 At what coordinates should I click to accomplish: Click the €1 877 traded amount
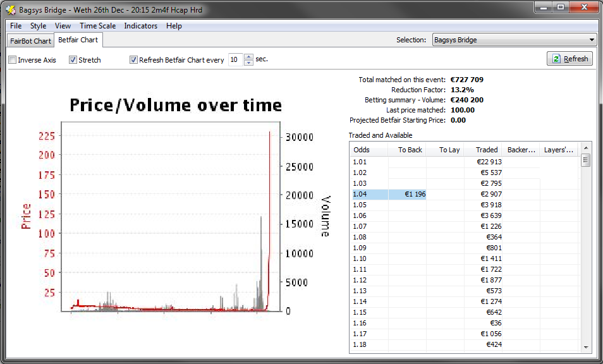coord(491,280)
